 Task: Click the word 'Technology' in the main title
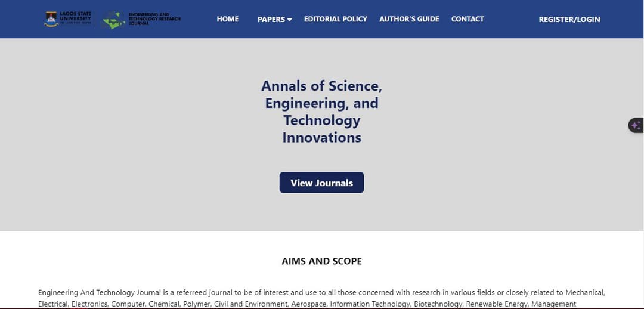click(321, 120)
